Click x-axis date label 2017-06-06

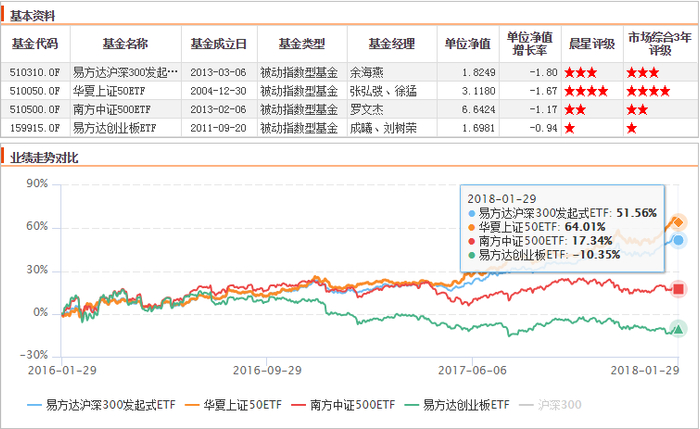(472, 370)
